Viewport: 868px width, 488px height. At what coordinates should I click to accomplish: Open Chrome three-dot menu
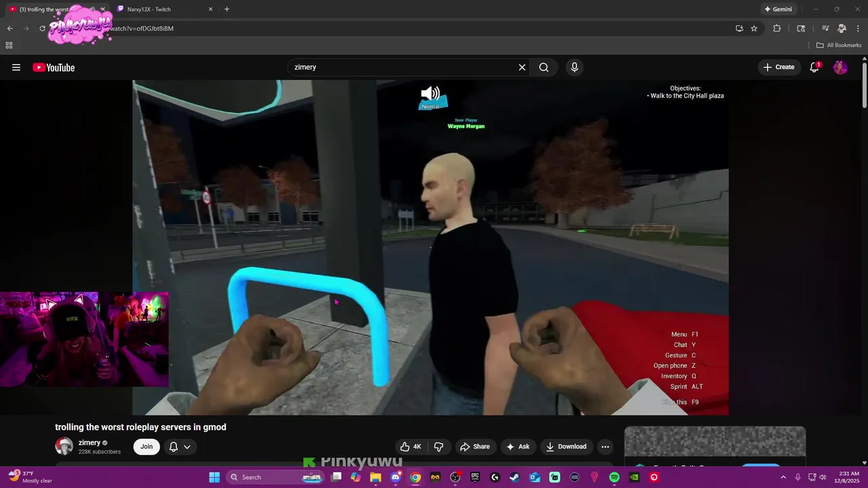tap(857, 28)
